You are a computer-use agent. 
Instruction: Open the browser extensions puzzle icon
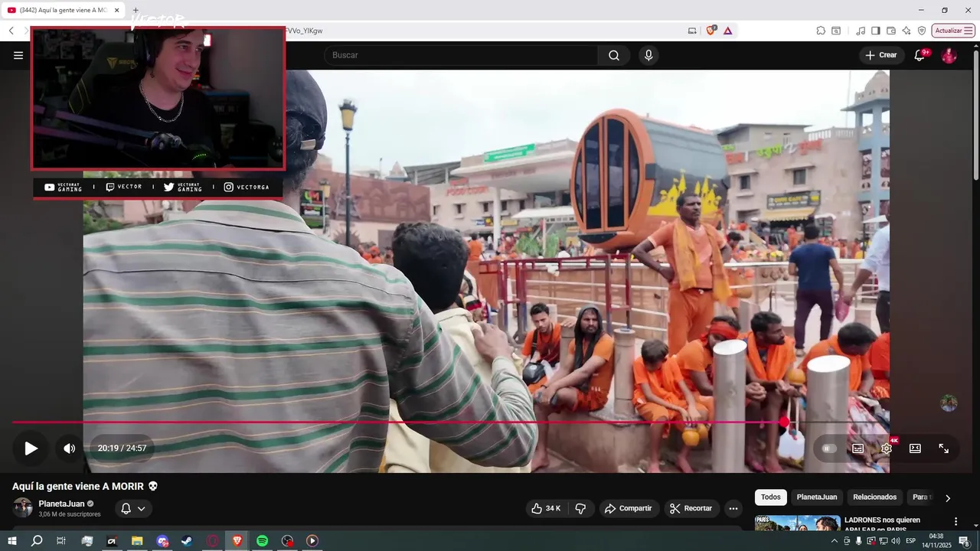[821, 31]
